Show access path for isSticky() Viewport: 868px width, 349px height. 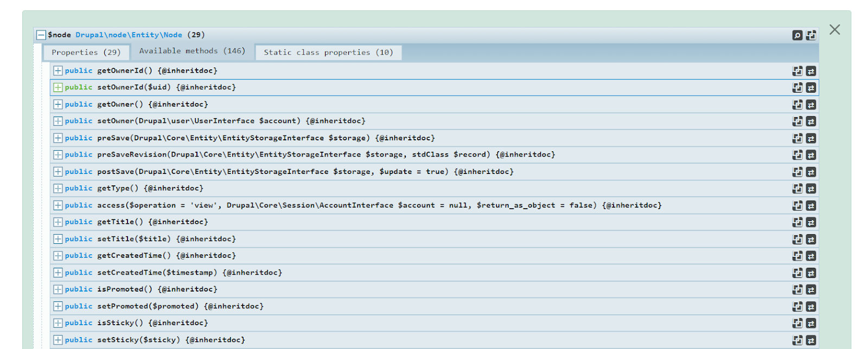coord(811,323)
